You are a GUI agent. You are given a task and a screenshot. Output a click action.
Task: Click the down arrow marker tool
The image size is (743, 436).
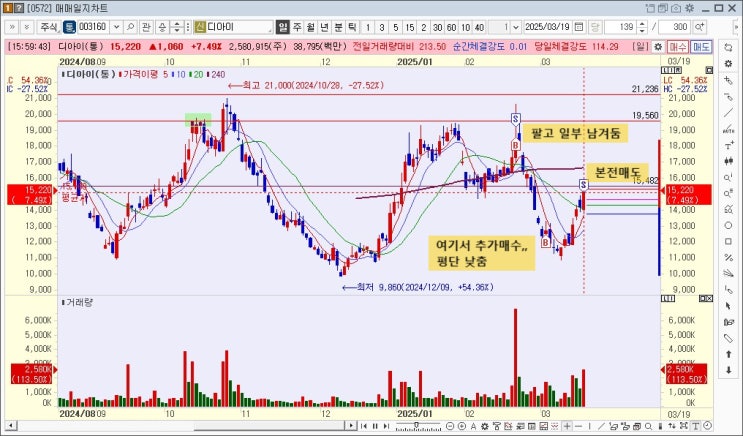coord(729,370)
